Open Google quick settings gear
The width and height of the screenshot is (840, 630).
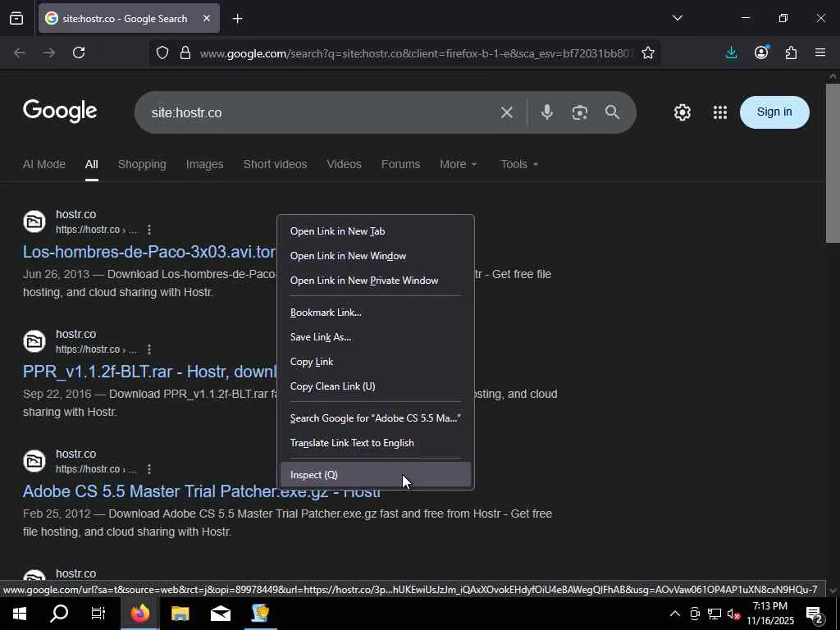coord(682,112)
